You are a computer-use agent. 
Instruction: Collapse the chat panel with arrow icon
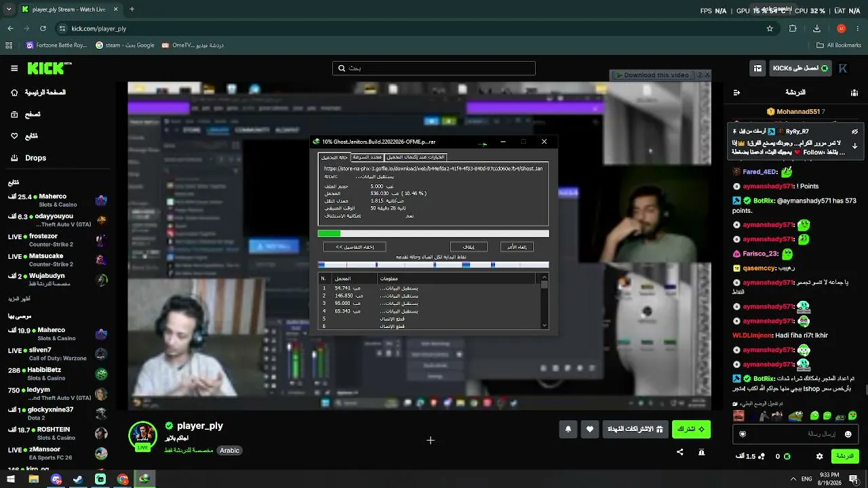[x=737, y=92]
